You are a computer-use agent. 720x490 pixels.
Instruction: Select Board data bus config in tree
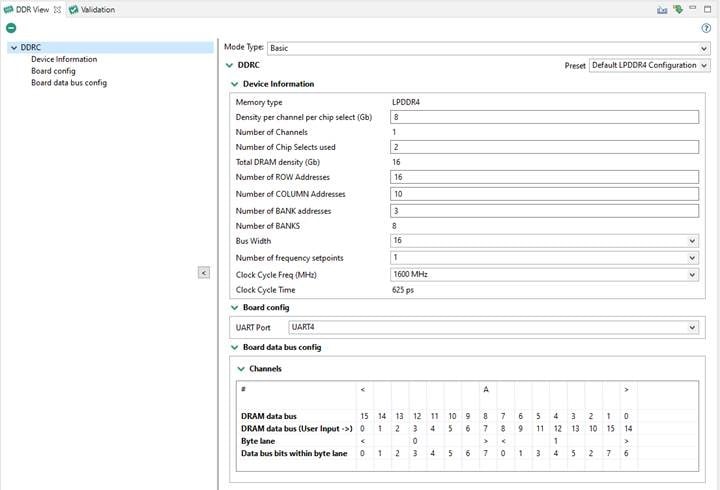tap(68, 83)
